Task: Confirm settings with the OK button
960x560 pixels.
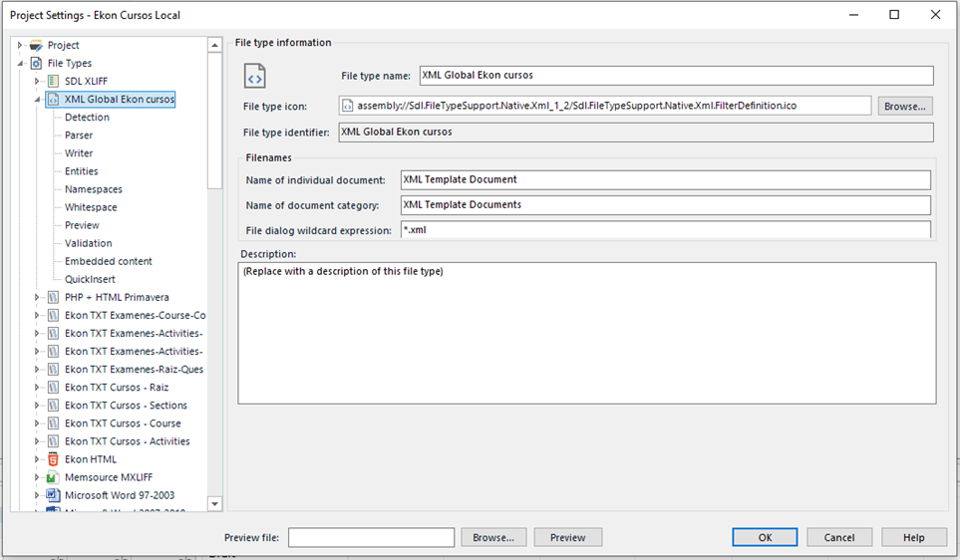Action: [764, 537]
